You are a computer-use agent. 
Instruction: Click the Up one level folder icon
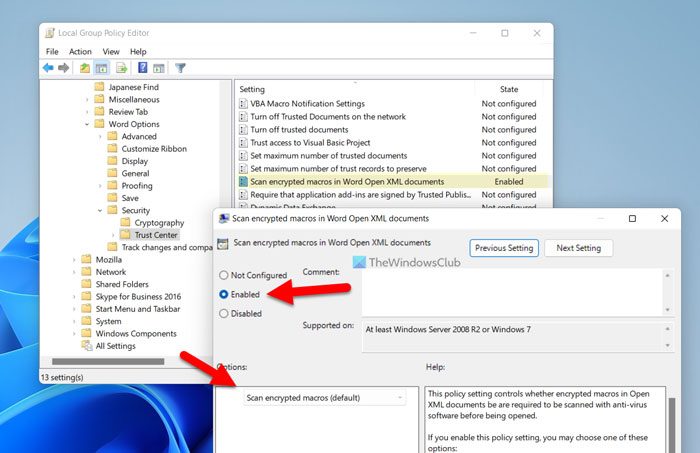(x=84, y=68)
